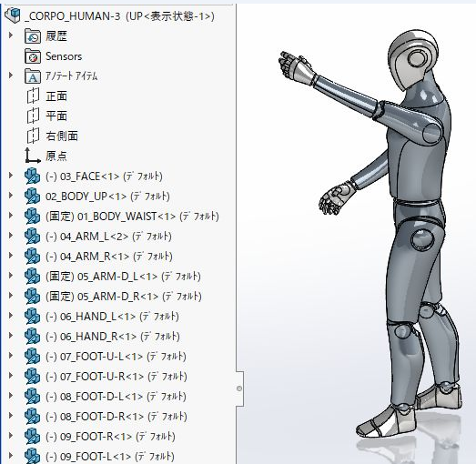Viewport: 476px width, 464px height.
Task: Click the 06_HAND_L component icon
Action: 32,317
